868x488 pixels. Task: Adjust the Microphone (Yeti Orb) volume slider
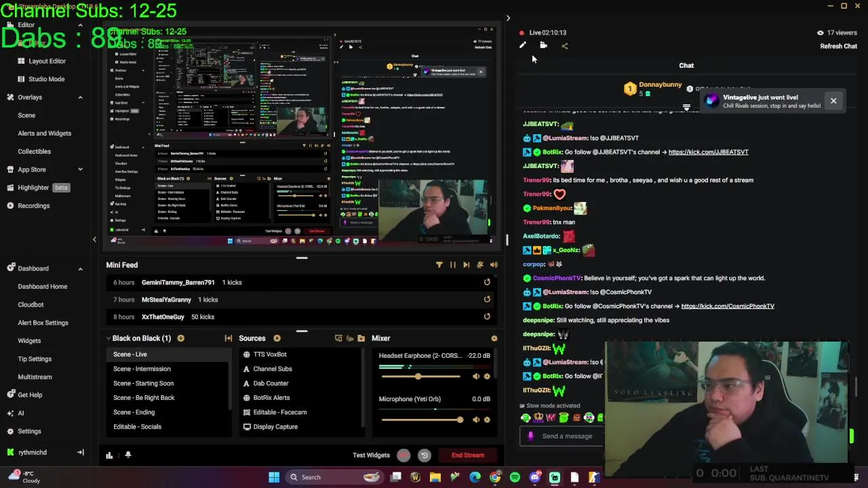(420, 420)
